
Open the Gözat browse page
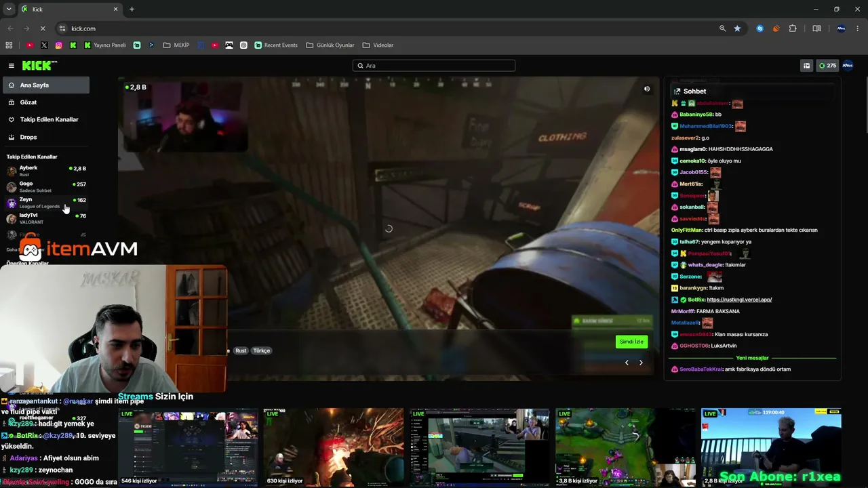coord(46,102)
